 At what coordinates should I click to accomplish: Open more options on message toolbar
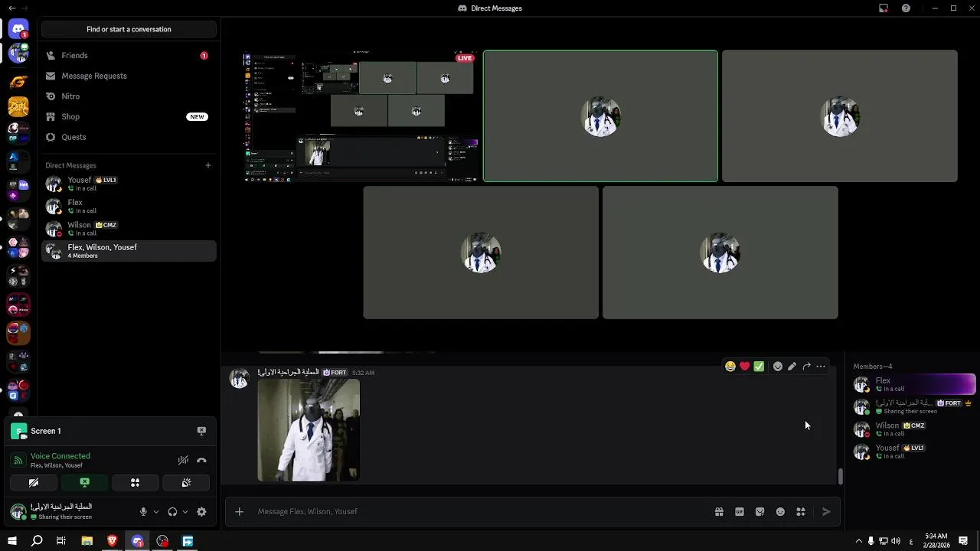pos(821,367)
